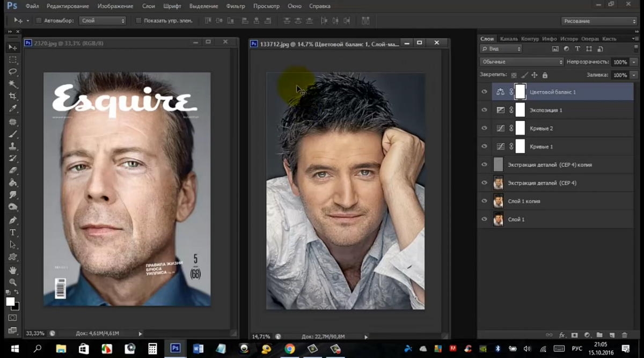Click the 14,71% zoom field
The image size is (644, 358).
coord(261,337)
